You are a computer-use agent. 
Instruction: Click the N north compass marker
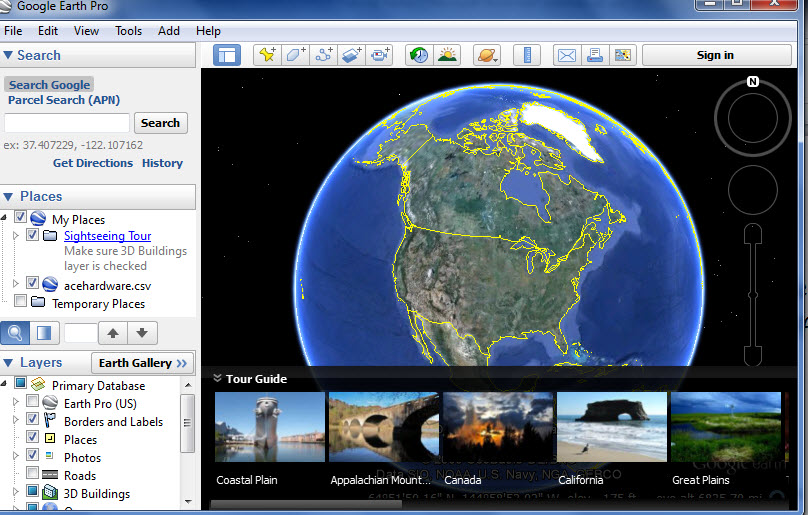(x=753, y=81)
